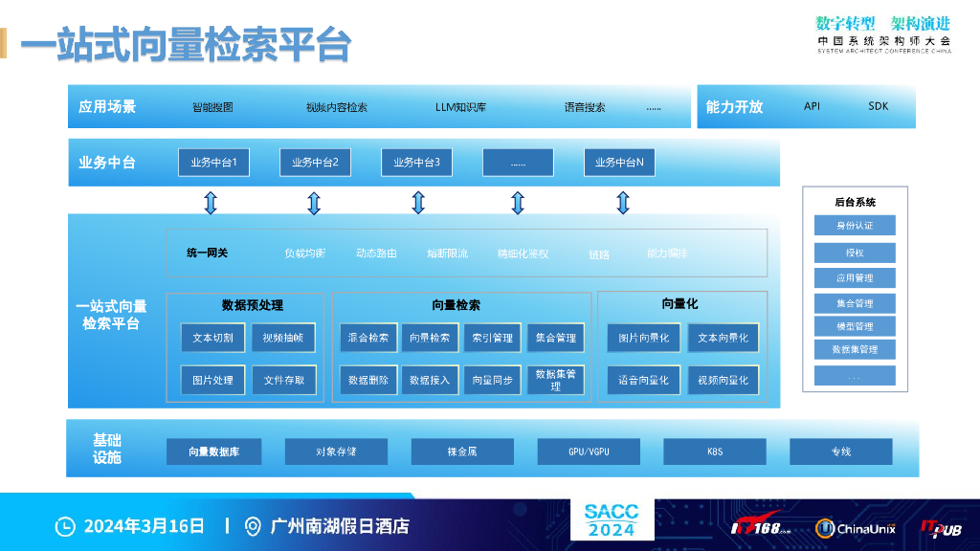
Task: Select the 业务中台N box
Action: click(x=619, y=163)
